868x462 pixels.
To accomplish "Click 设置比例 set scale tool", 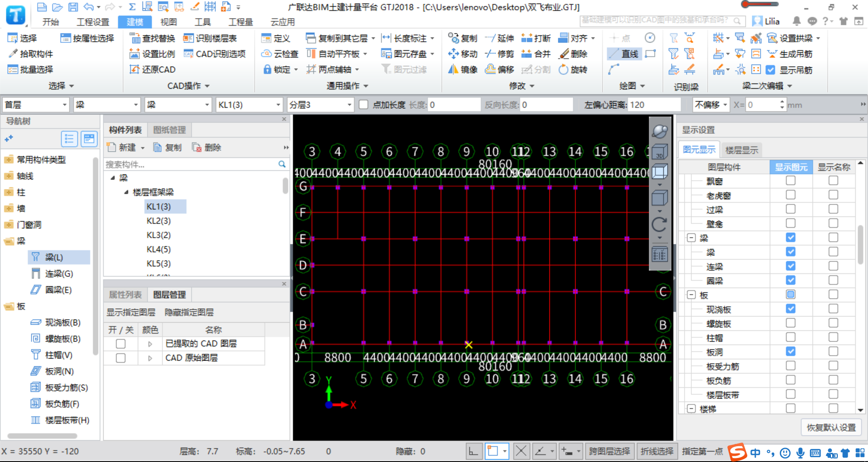I will tap(153, 54).
